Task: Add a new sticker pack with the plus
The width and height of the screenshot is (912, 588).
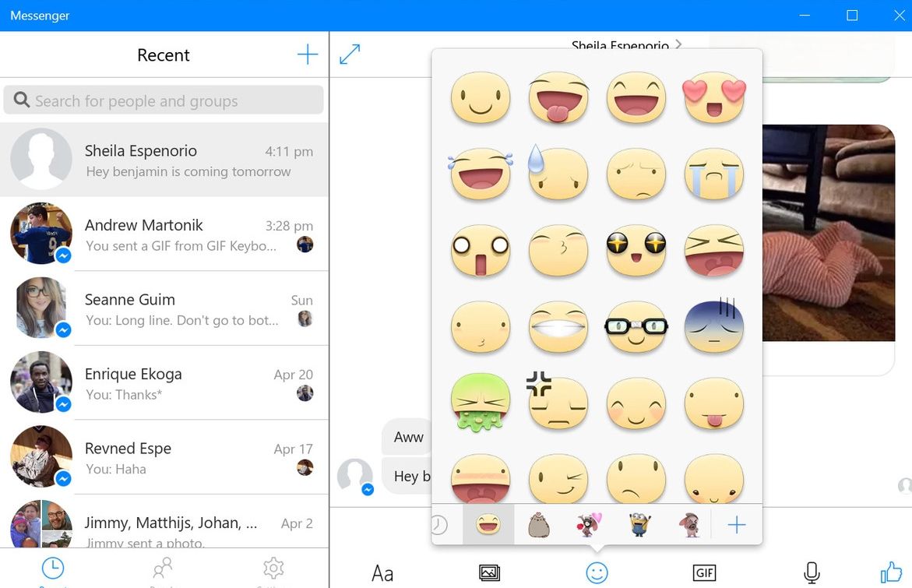Action: click(735, 524)
